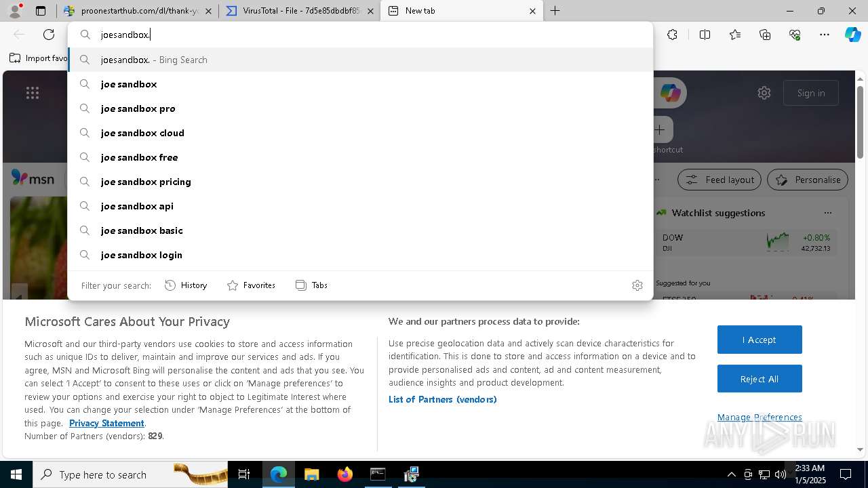Viewport: 868px width, 488px height.
Task: Open Microsoft Edge from the taskbar
Action: tap(279, 474)
